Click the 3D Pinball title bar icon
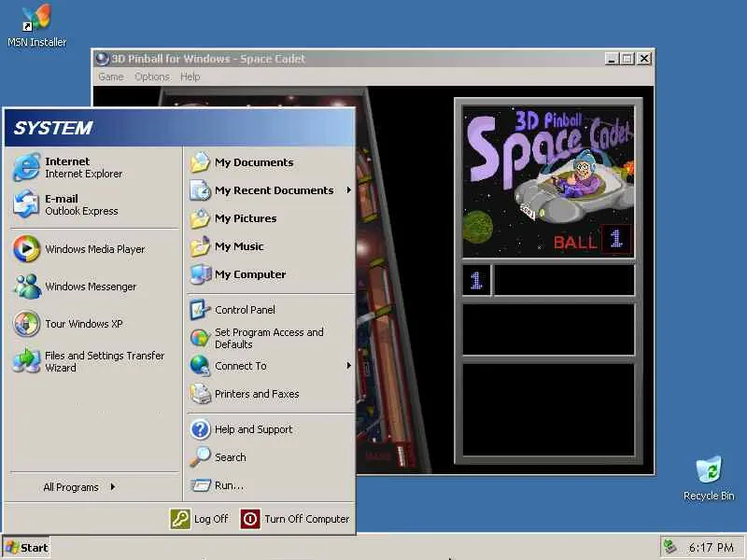The height and width of the screenshot is (560, 747). (x=102, y=59)
